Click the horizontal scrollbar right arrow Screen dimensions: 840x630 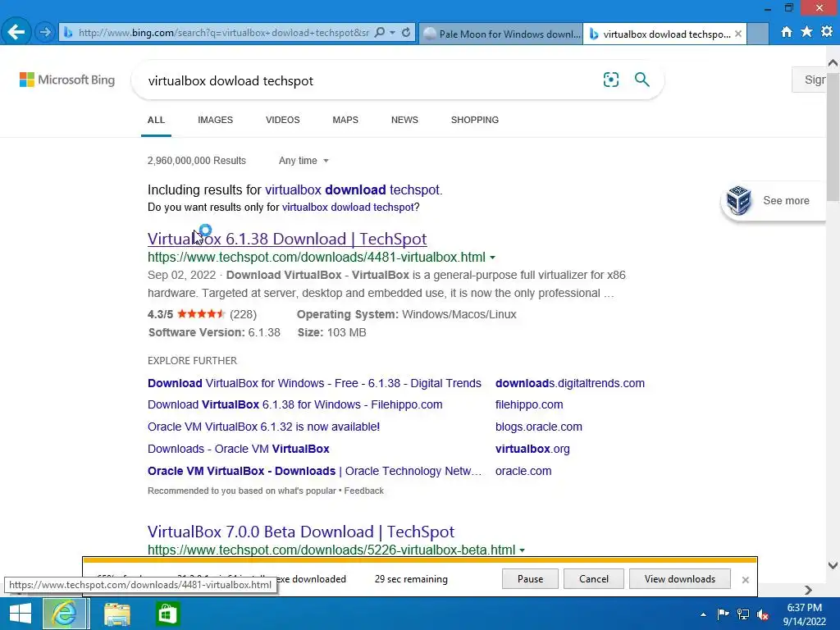pos(808,590)
